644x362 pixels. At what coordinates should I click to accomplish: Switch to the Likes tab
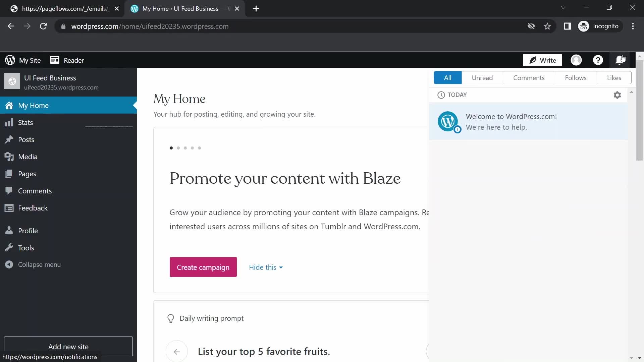point(614,77)
